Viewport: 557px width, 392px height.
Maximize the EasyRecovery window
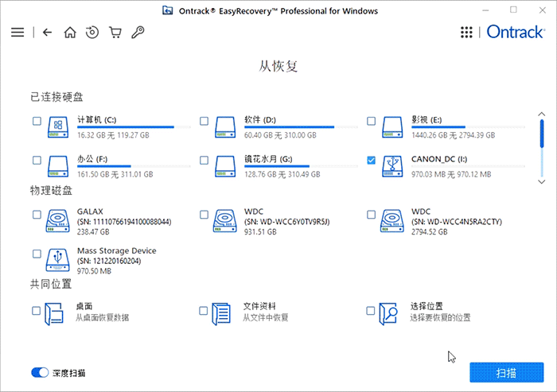coord(513,10)
